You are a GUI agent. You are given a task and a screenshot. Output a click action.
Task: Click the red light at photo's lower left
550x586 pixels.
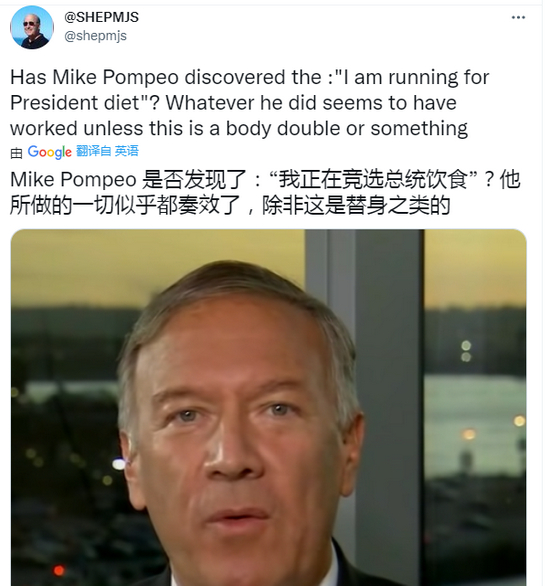[x=59, y=570]
